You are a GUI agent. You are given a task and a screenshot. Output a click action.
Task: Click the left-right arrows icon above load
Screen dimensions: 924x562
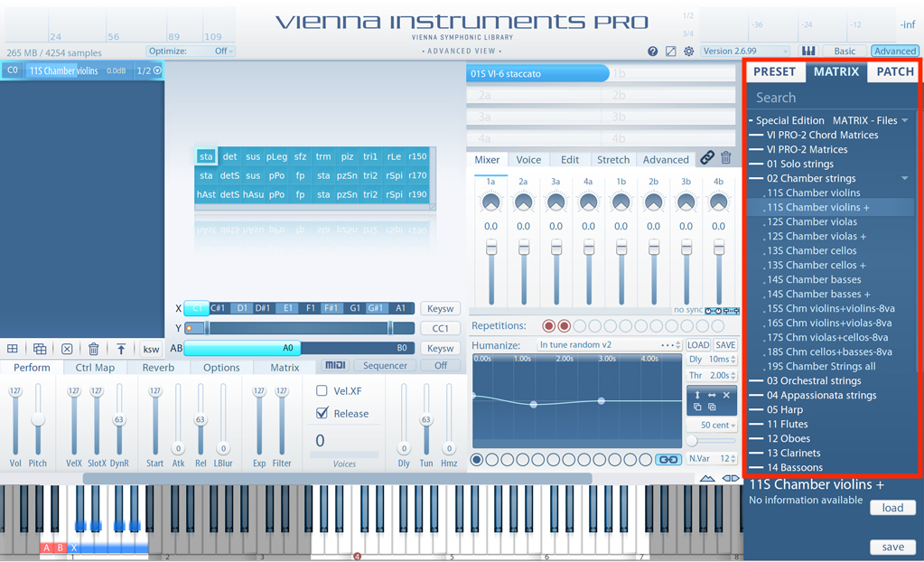pyautogui.click(x=731, y=478)
